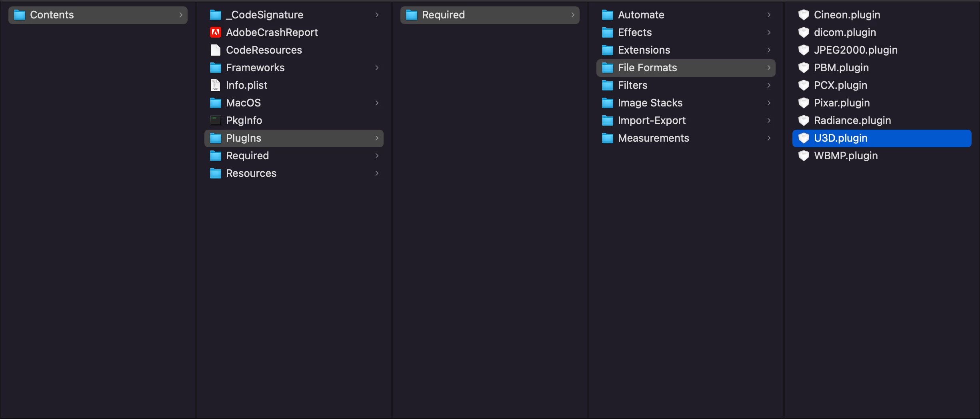980x419 pixels.
Task: Select the Radiance.plugin file name
Action: (853, 120)
